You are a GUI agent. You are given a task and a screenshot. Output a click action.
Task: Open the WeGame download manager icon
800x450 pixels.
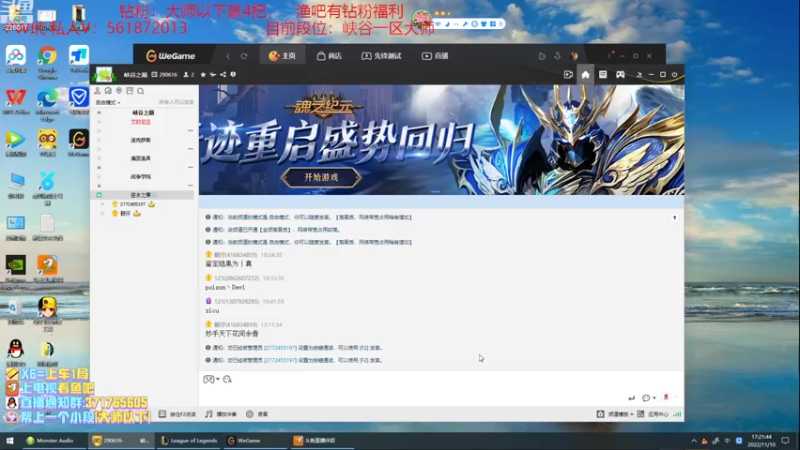pyautogui.click(x=557, y=56)
